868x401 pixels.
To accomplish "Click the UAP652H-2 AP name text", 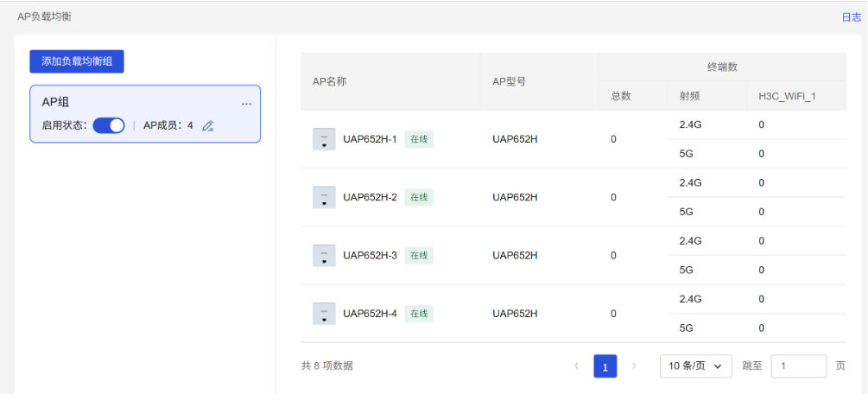I will pyautogui.click(x=370, y=197).
